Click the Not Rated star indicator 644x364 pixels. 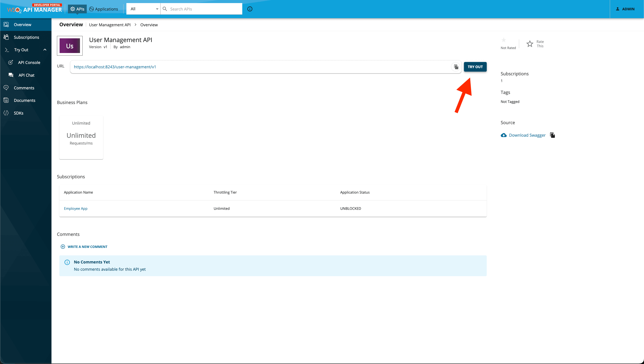point(504,40)
